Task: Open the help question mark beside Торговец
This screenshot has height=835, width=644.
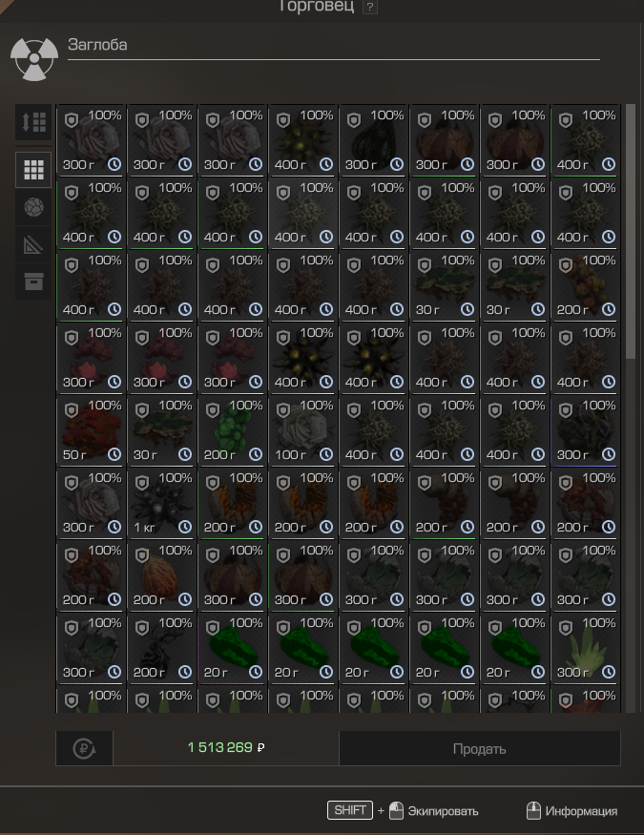Action: click(370, 8)
